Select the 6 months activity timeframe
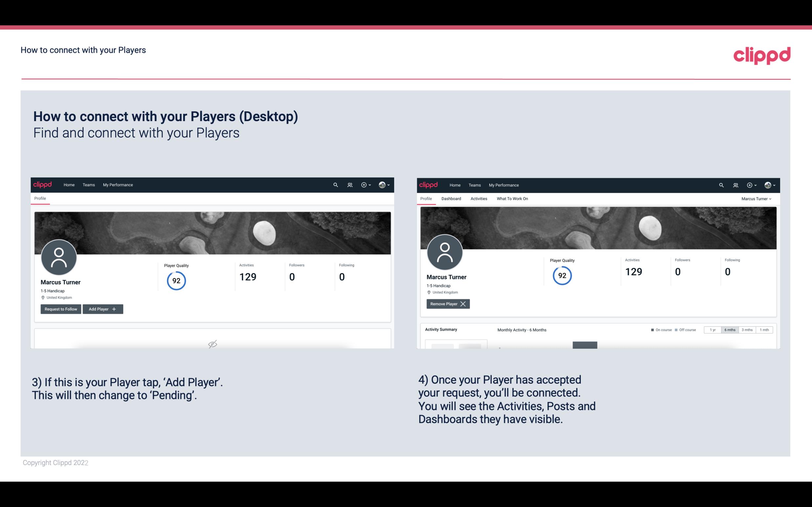The height and width of the screenshot is (507, 812). pyautogui.click(x=730, y=329)
